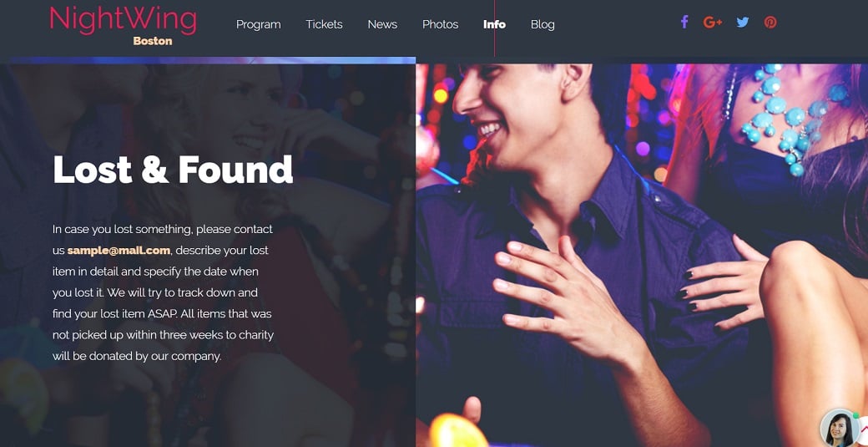This screenshot has width=868, height=447.
Task: Open the Pinterest social link icon
Action: click(x=770, y=23)
